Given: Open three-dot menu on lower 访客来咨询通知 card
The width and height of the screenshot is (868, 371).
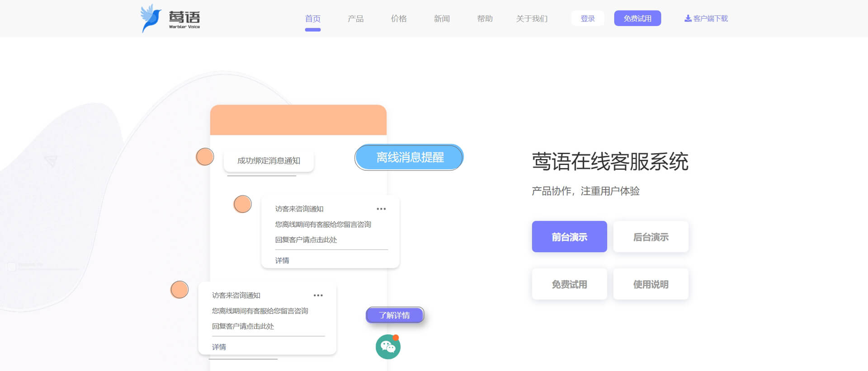Looking at the screenshot, I should click(318, 296).
